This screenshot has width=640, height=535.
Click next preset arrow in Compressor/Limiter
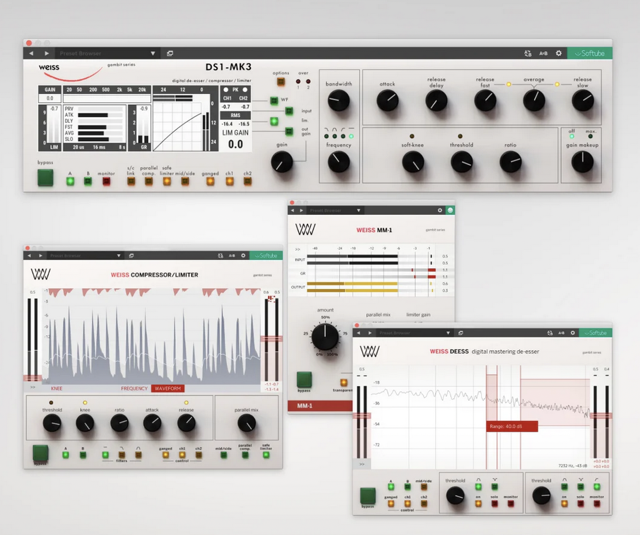point(40,255)
